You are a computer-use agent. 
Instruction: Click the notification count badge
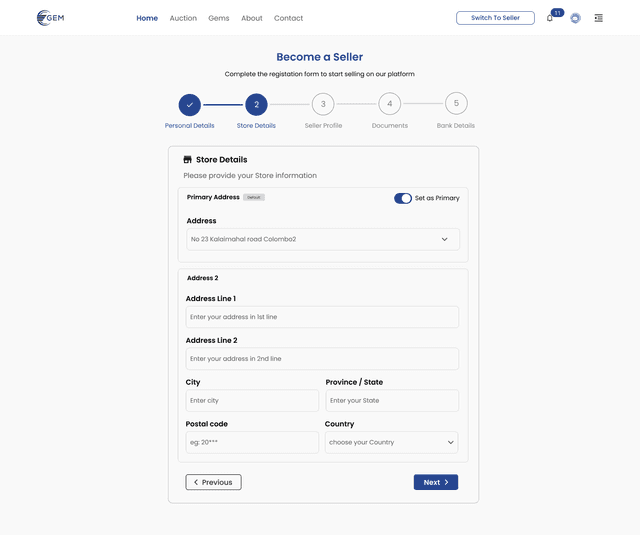[558, 13]
